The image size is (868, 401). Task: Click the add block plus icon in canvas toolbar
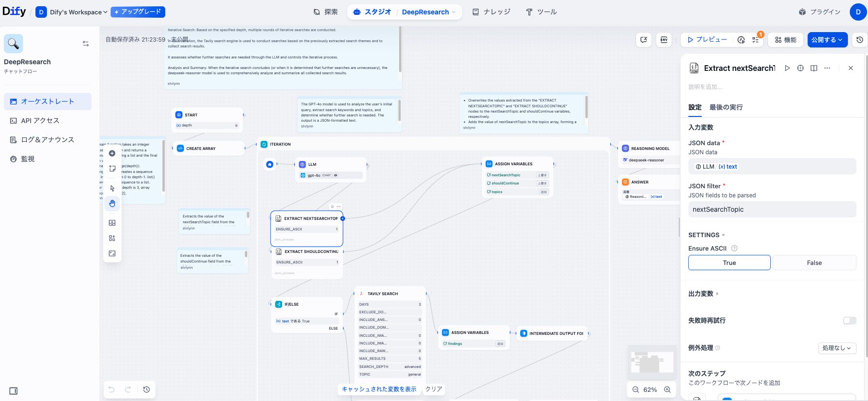[x=112, y=153]
